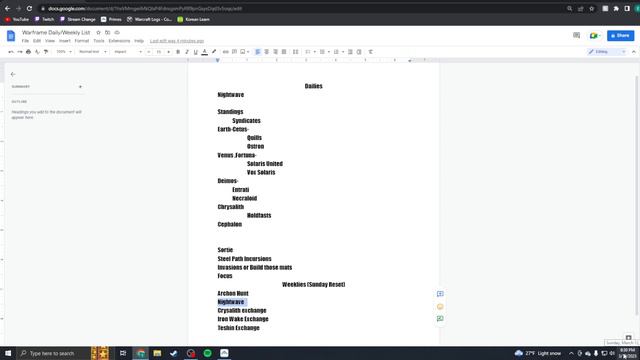Click the insert link icon
The width and height of the screenshot is (640, 360).
225,52
